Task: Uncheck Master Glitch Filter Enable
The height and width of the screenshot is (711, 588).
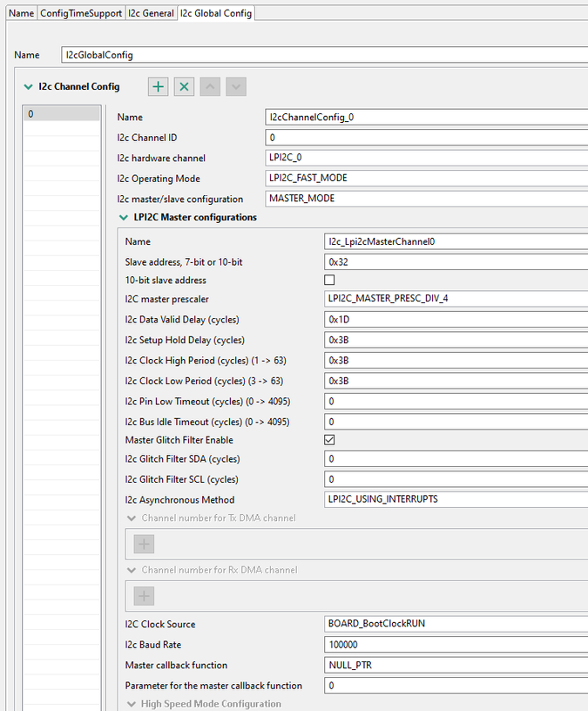Action: [329, 440]
